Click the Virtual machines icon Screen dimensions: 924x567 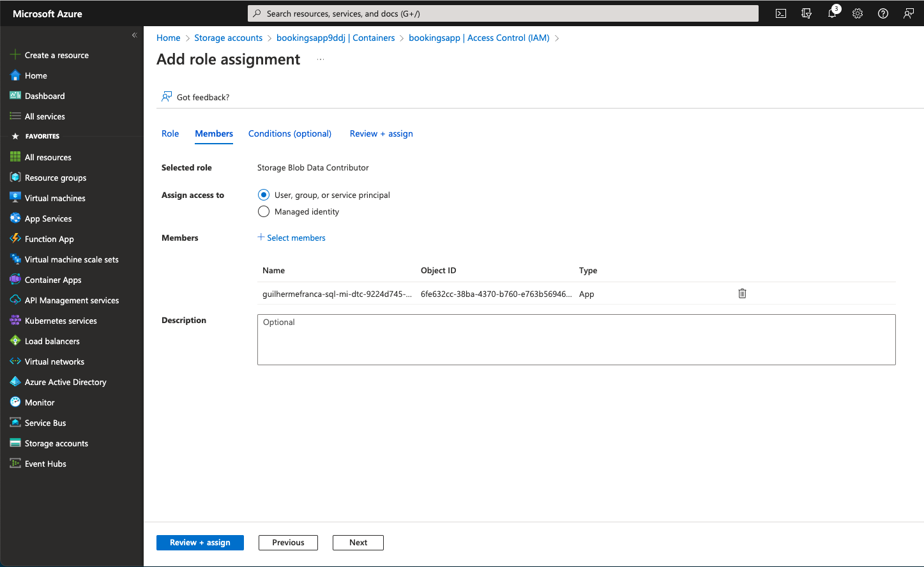(x=15, y=198)
